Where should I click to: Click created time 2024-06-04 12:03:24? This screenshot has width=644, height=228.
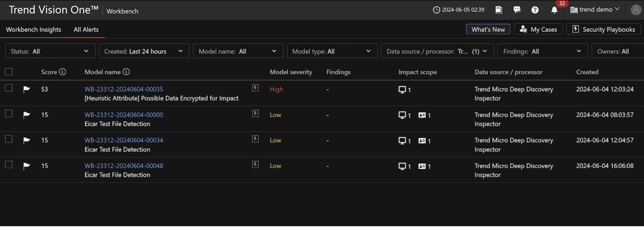pos(605,89)
